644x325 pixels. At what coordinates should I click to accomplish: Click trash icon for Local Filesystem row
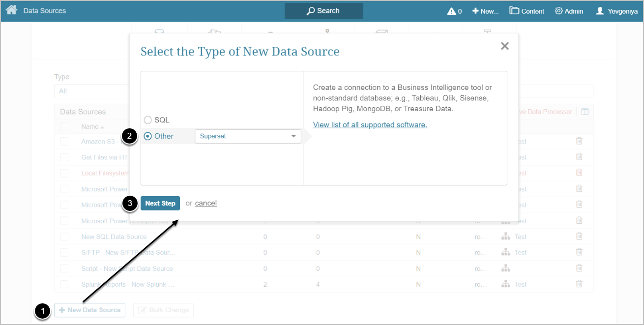[579, 173]
